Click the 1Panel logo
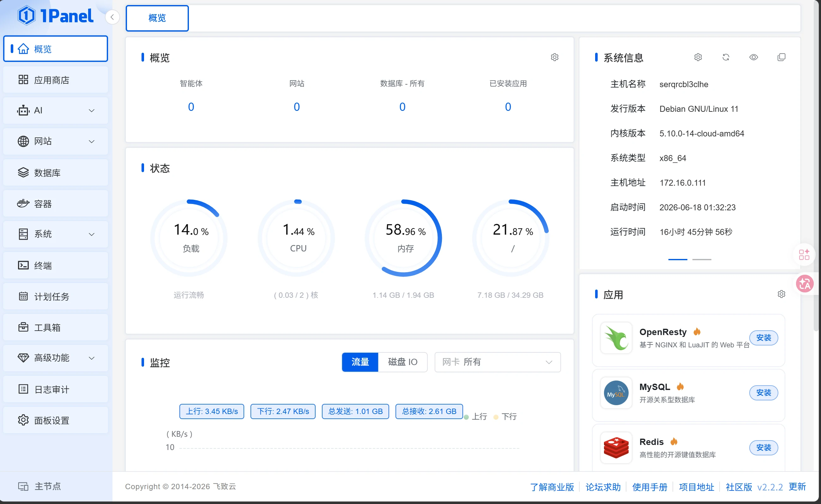 55,16
